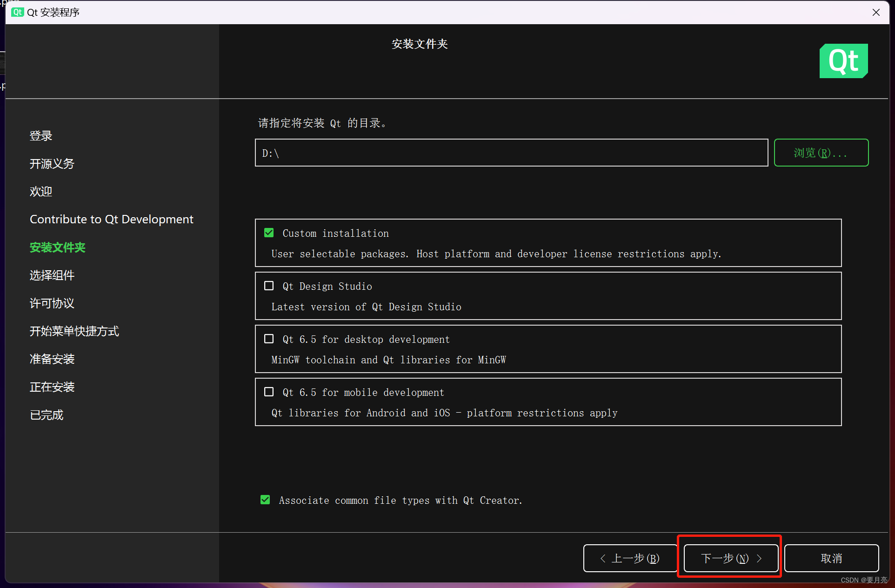Click the 上一步(B) back button
895x588 pixels.
point(630,558)
